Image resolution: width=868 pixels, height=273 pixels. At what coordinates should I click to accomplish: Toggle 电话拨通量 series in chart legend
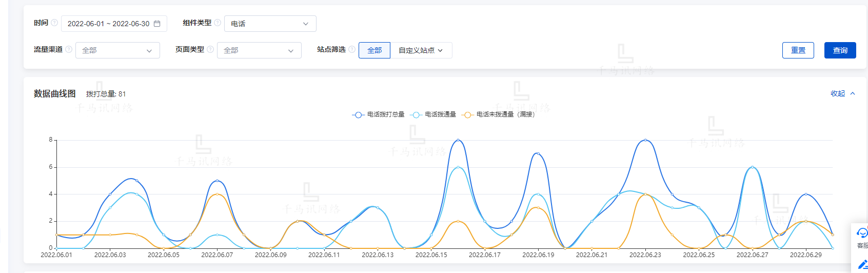click(434, 114)
